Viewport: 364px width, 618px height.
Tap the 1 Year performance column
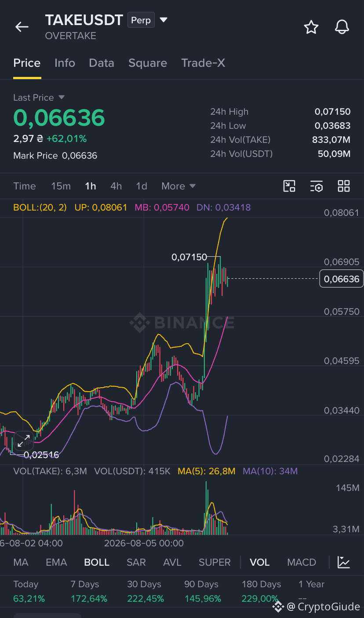[311, 591]
